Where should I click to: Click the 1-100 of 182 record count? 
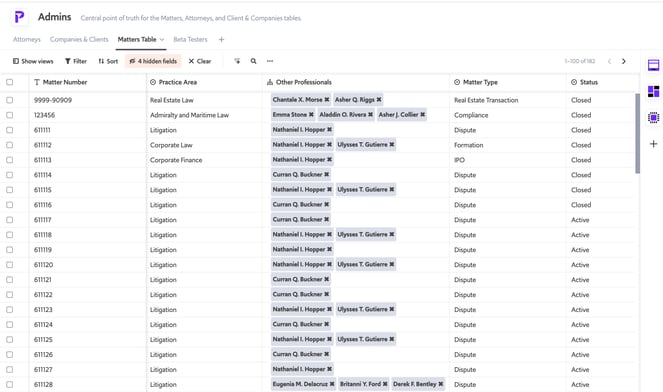(579, 61)
